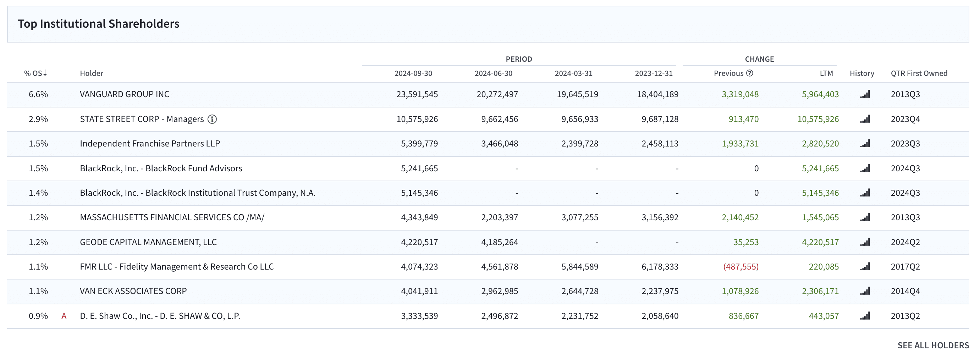Open history chart for State Street Corp
Viewport: 980px width, 354px height.
[x=865, y=119]
